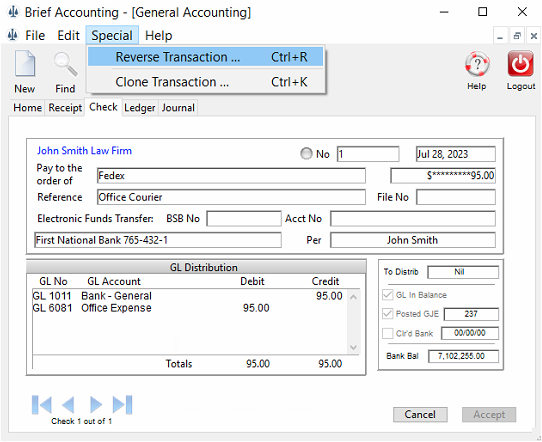Click the New document toolbar icon
Viewport: 542px width, 442px height.
25,64
